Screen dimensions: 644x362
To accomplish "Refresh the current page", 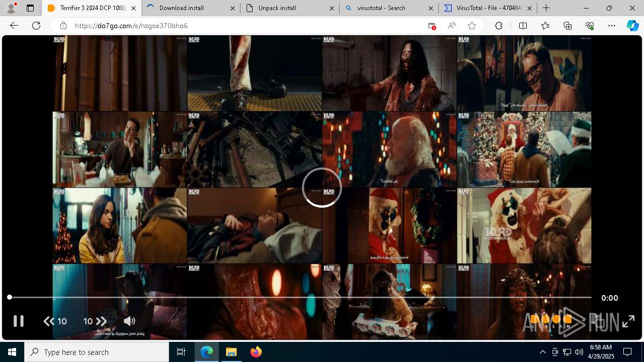I will (36, 26).
